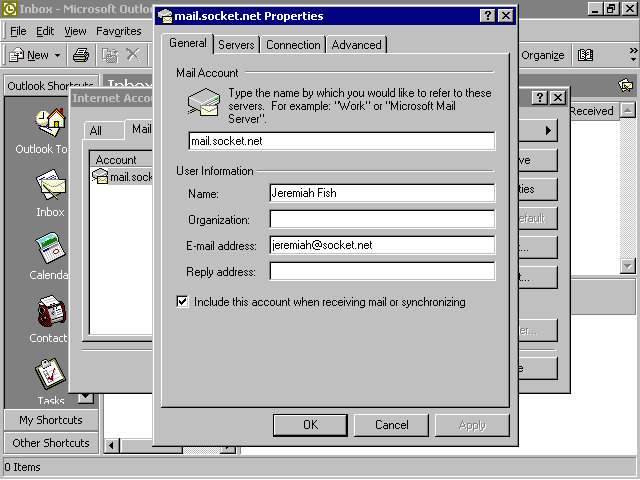
Task: Click the E-mail address field
Action: (382, 245)
